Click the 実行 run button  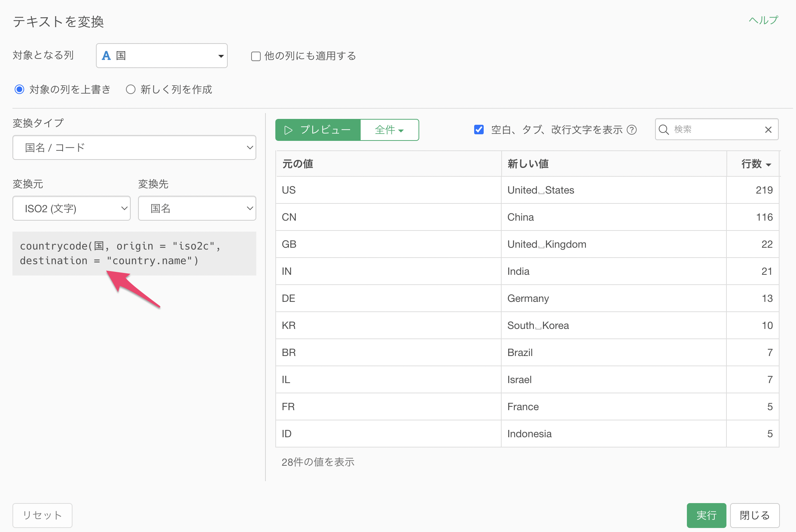pyautogui.click(x=706, y=515)
